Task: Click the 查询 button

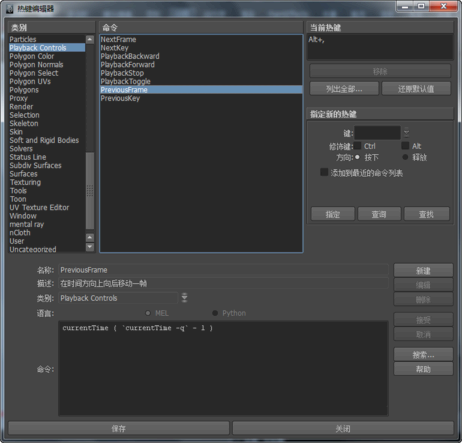Action: pos(379,214)
